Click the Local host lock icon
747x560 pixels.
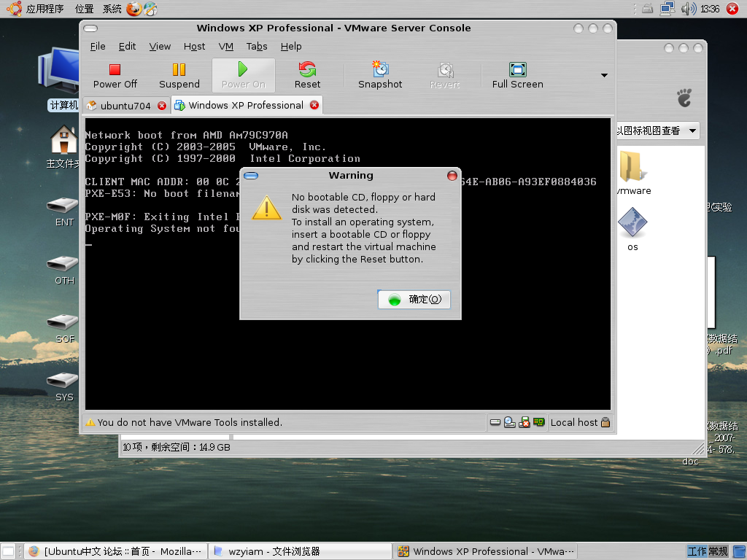click(605, 422)
